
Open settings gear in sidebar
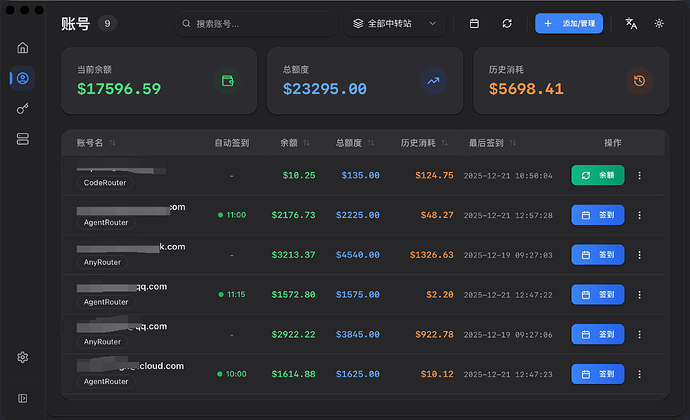(x=22, y=357)
